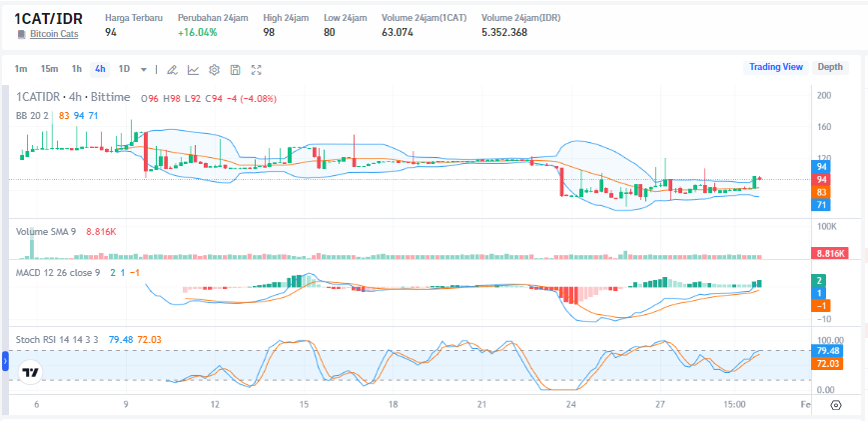The width and height of the screenshot is (868, 421).
Task: Click the Volume SMA 9 indicator label
Action: (x=46, y=232)
